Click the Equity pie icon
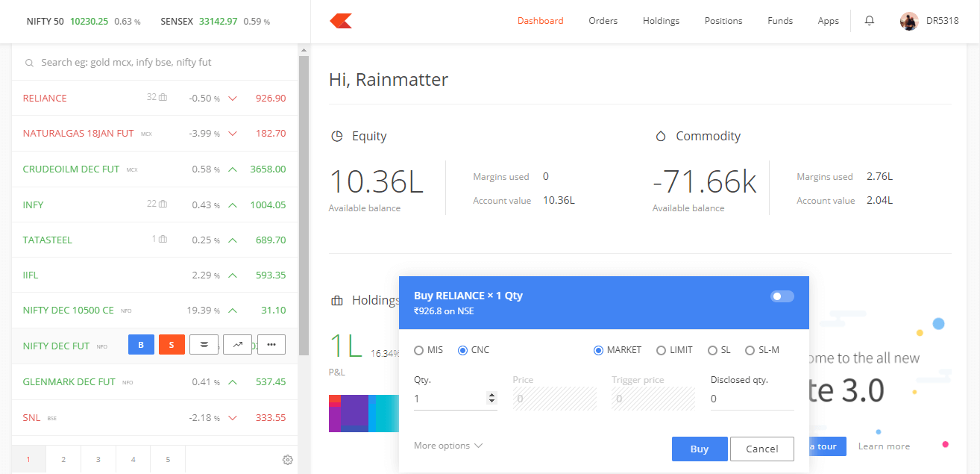The image size is (980, 474). (x=337, y=137)
